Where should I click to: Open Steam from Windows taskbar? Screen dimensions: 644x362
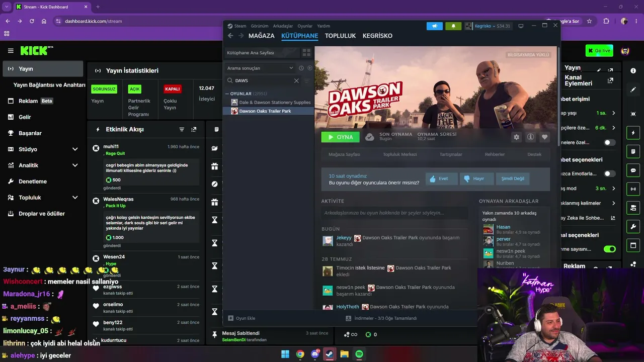(330, 354)
